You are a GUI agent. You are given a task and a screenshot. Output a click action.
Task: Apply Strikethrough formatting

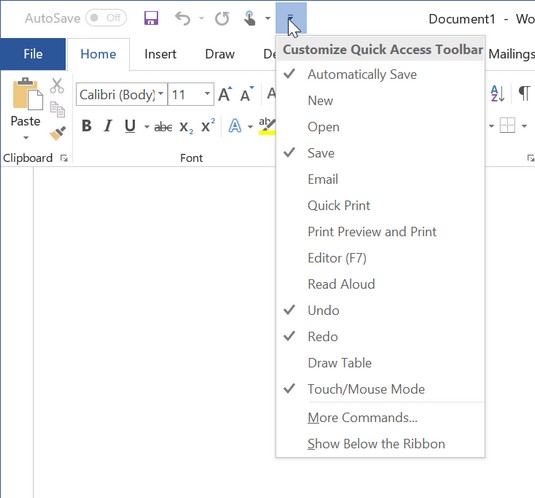(x=163, y=127)
